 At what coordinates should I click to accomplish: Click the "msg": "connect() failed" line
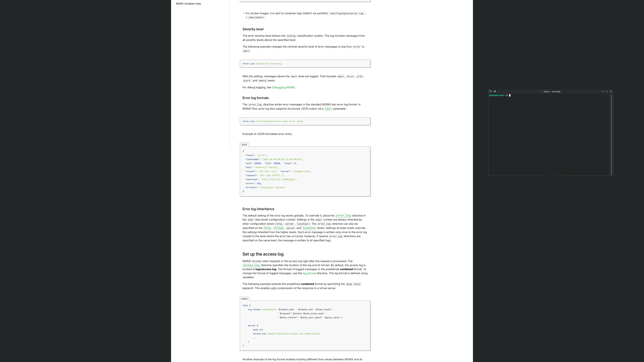(262, 167)
